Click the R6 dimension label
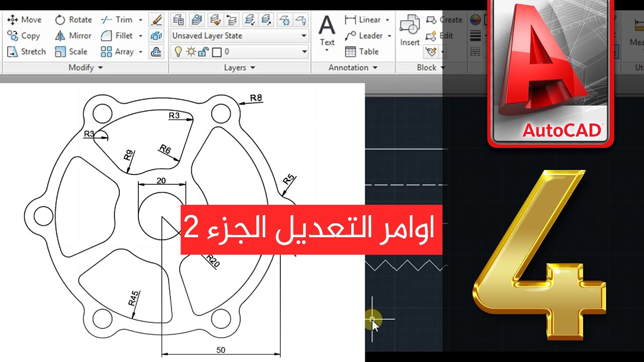Image resolution: width=644 pixels, height=362 pixels. point(166,149)
